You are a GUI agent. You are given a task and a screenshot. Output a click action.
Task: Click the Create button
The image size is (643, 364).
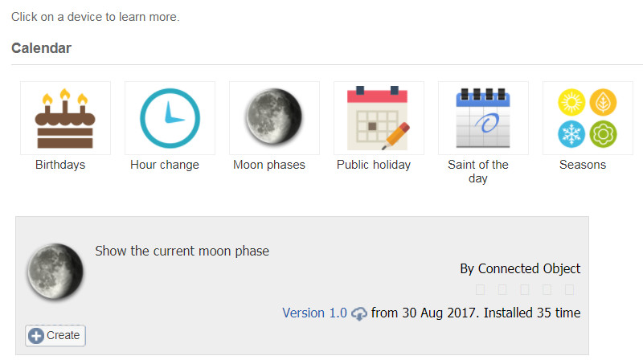tap(55, 336)
